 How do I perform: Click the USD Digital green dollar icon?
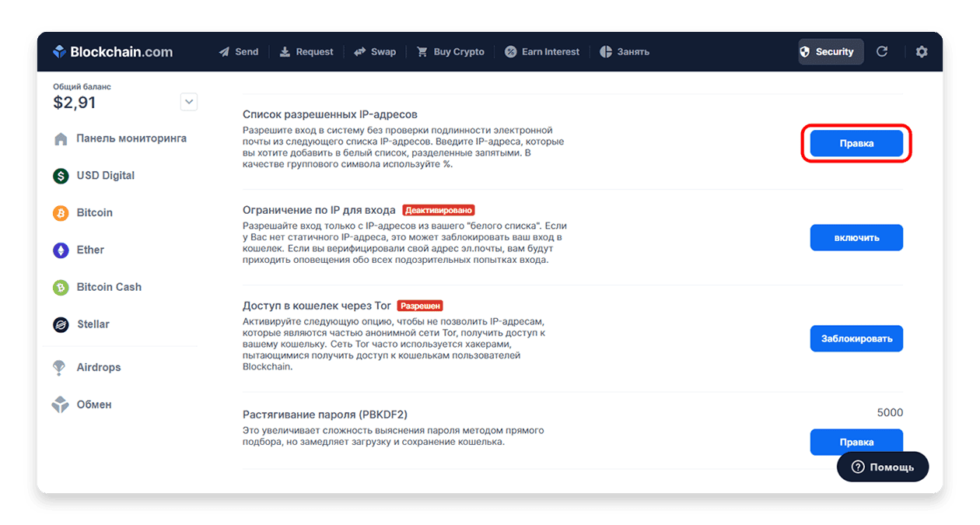[x=61, y=176]
